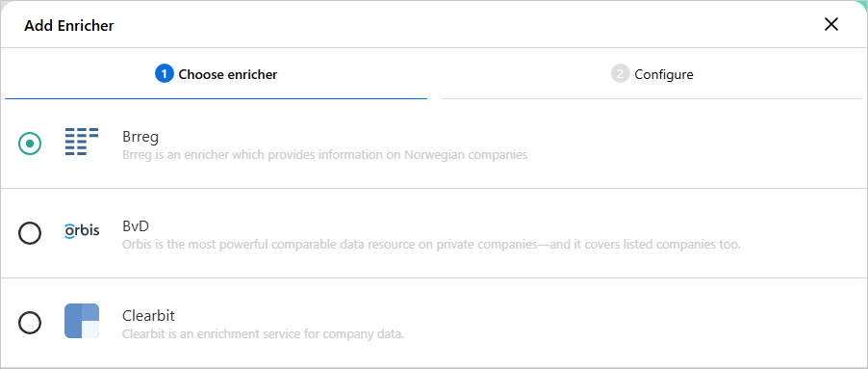This screenshot has height=369, width=868.
Task: Select the Clearbit radio button
Action: [30, 323]
